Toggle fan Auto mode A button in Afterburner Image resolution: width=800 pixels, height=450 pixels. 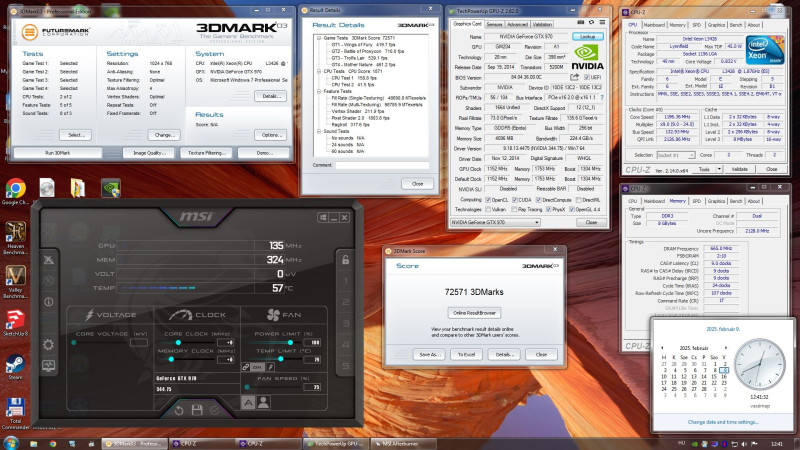coord(248,403)
